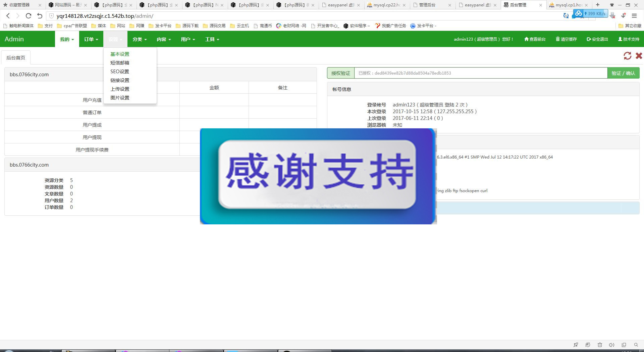Image resolution: width=644 pixels, height=352 pixels.
Task: Choose SEO设置 in the dropdown list
Action: [120, 72]
